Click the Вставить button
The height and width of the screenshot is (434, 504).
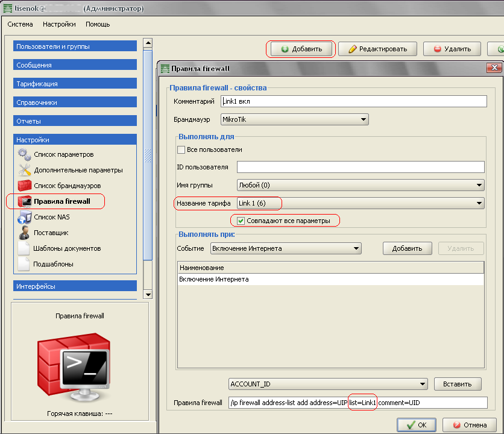457,384
